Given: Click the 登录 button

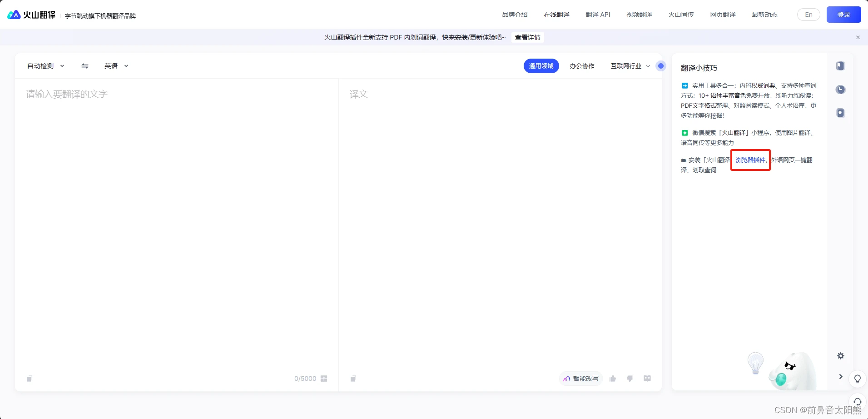Looking at the screenshot, I should coord(844,14).
